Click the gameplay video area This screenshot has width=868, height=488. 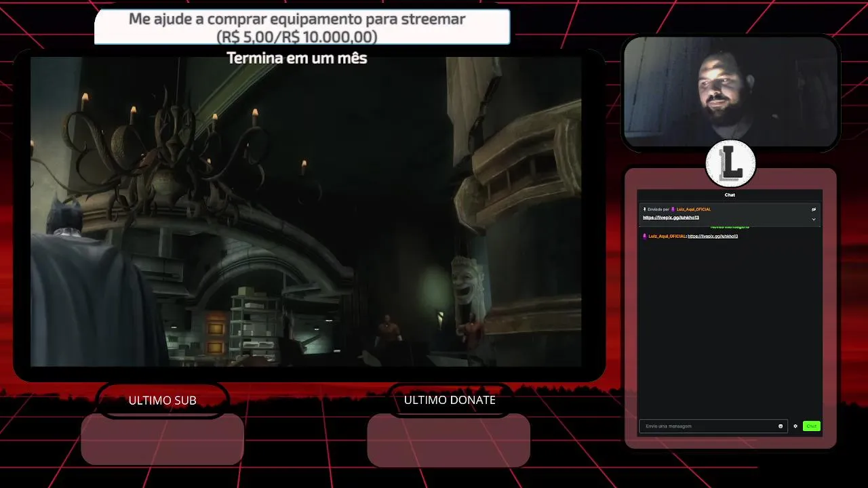tap(306, 212)
